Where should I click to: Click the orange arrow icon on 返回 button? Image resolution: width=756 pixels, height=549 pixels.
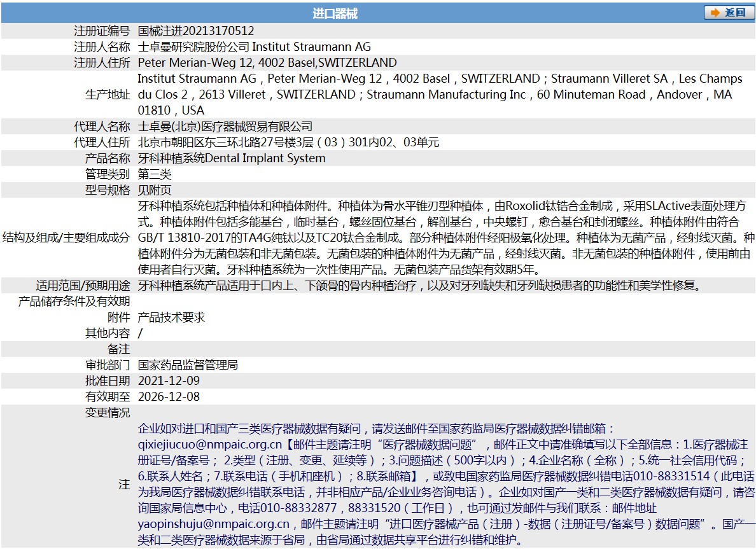tap(715, 13)
